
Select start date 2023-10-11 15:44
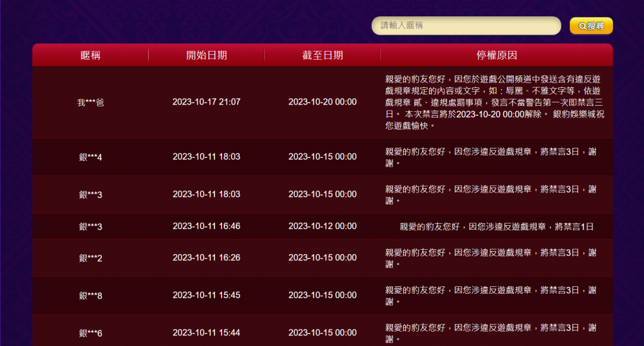(x=206, y=333)
